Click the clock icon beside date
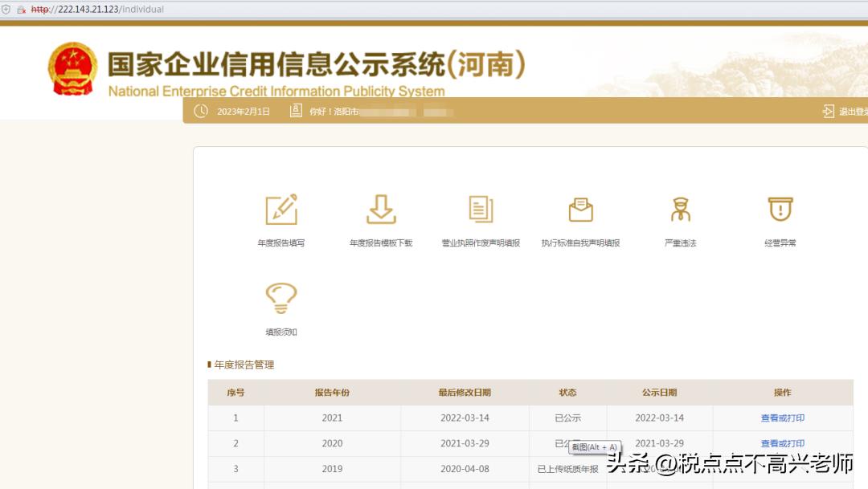Screen dimensions: 868x489 (x=201, y=111)
